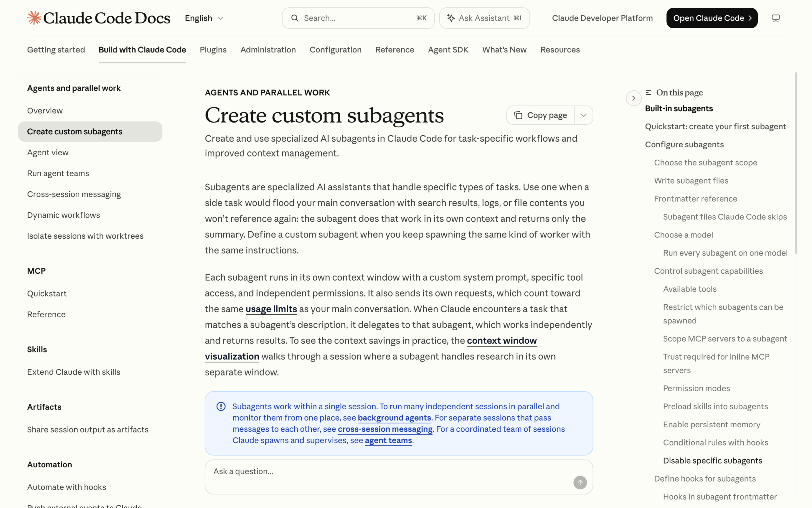This screenshot has width=812, height=508.
Task: Go to the Configuration tab
Action: pos(336,50)
